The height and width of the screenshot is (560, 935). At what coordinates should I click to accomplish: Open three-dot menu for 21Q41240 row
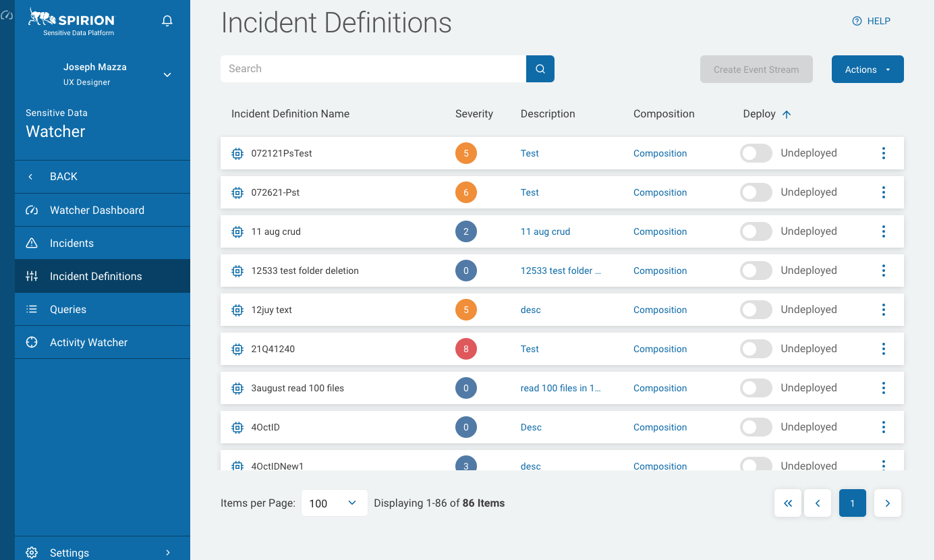coord(883,349)
